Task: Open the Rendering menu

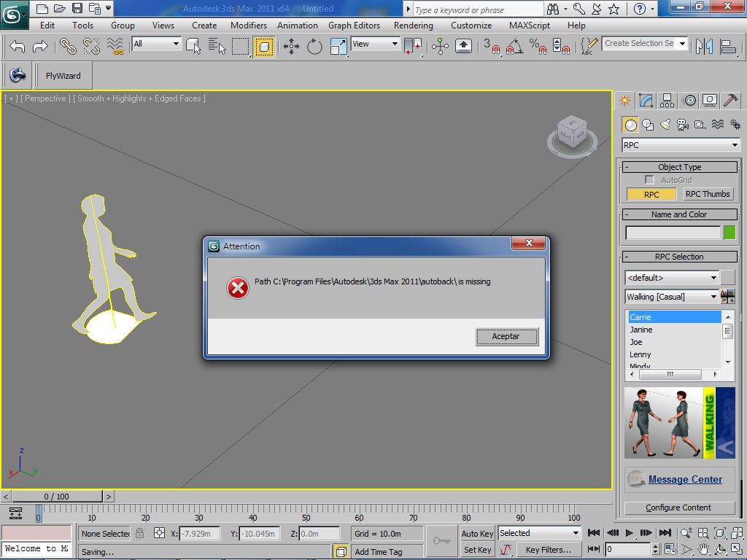Action: [x=413, y=26]
